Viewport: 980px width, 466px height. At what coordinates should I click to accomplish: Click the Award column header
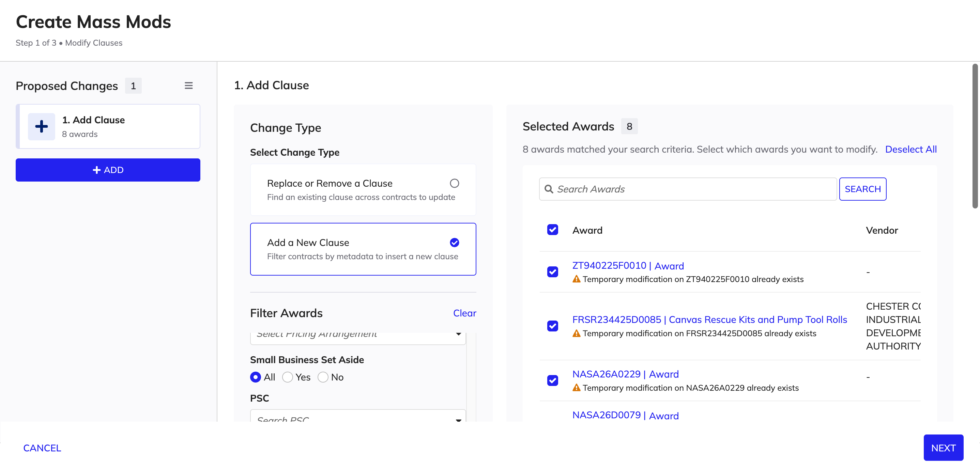587,230
